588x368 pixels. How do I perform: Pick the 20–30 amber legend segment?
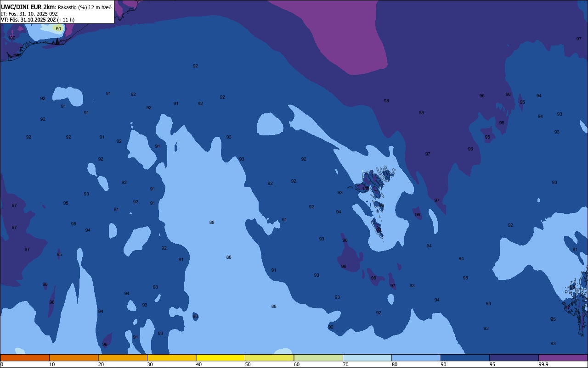click(123, 357)
